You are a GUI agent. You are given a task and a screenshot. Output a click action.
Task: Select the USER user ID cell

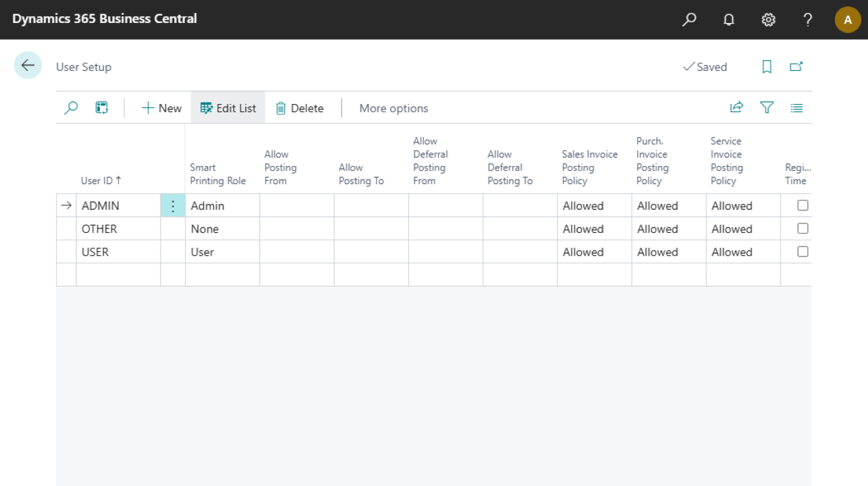coord(118,252)
